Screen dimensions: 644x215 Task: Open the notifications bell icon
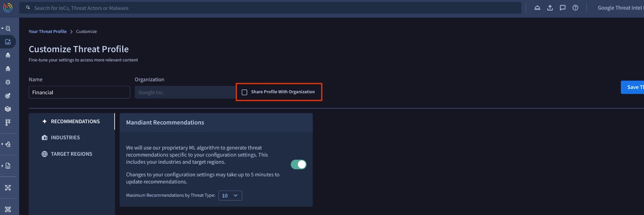pos(537,8)
